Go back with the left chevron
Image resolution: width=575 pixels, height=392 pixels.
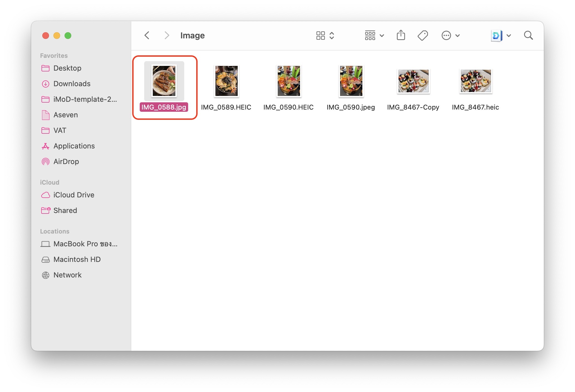coord(147,35)
